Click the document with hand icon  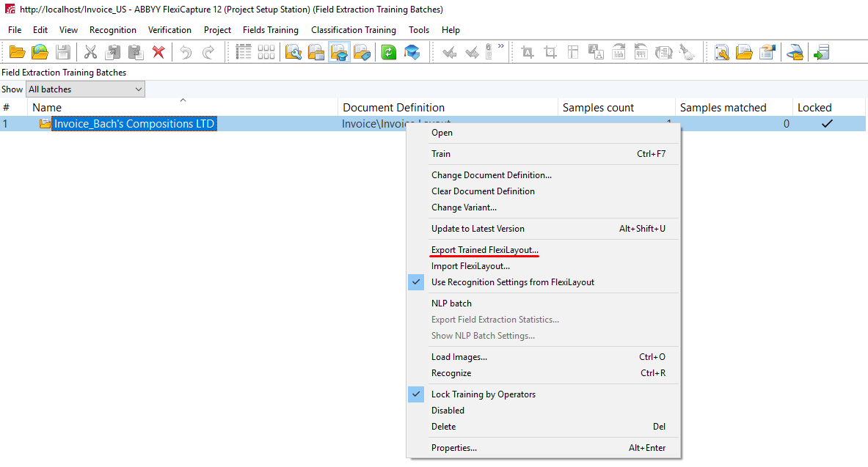[767, 53]
